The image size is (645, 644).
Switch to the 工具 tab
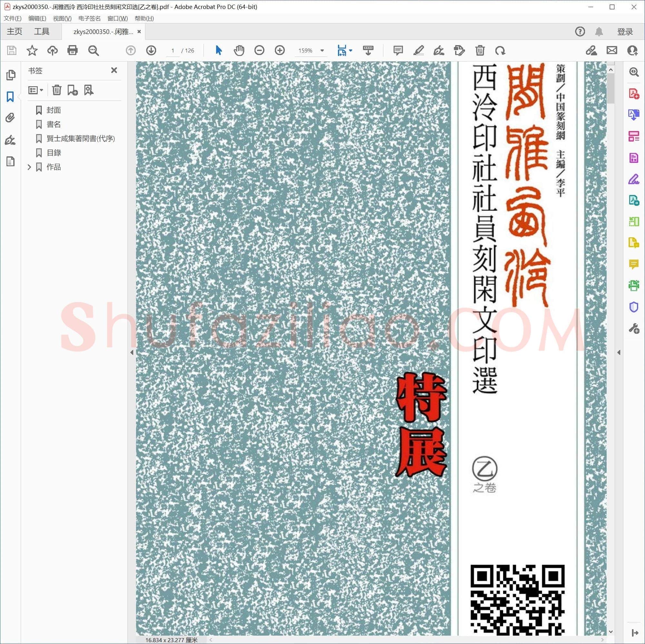[x=42, y=31]
